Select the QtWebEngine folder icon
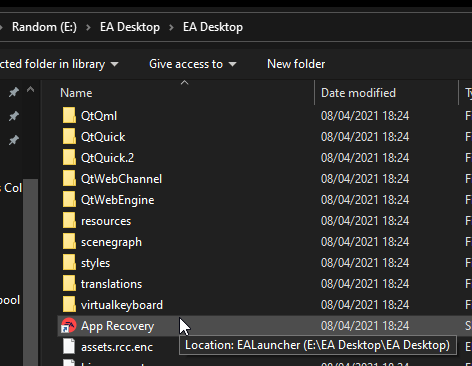This screenshot has height=366, width=472. point(69,200)
